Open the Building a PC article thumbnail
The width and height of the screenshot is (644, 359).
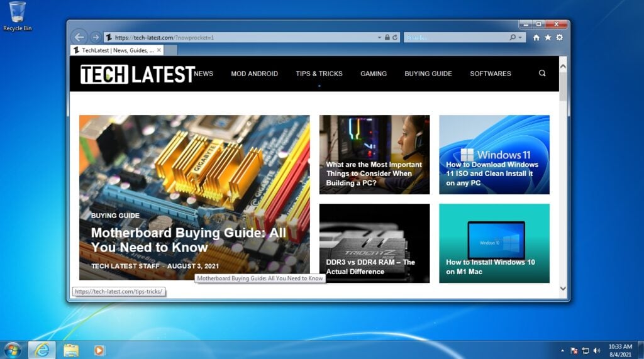375,155
